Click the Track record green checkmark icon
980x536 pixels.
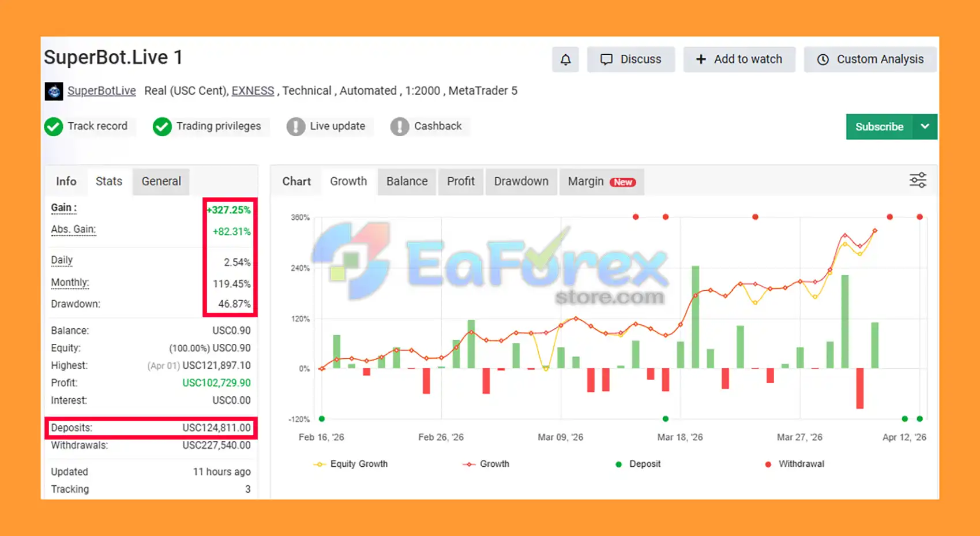54,126
